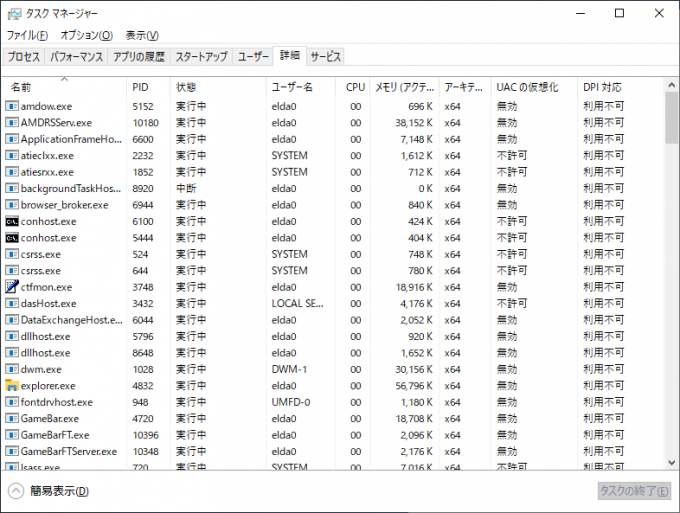Viewport: 680px width, 513px height.
Task: Sort by the ユーザー名 column header
Action: [x=301, y=87]
